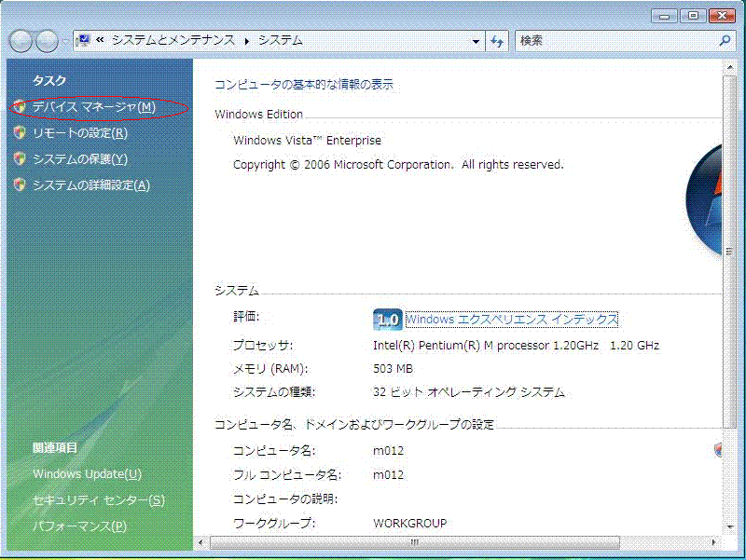The image size is (746, 560).
Task: Click the vertical scrollbar thumb
Action: pos(729,251)
